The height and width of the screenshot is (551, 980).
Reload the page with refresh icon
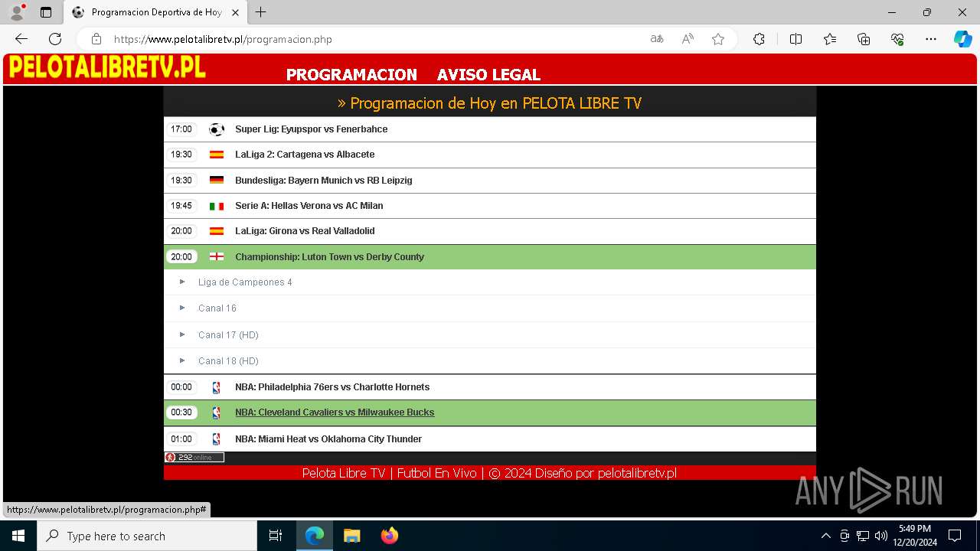point(55,39)
